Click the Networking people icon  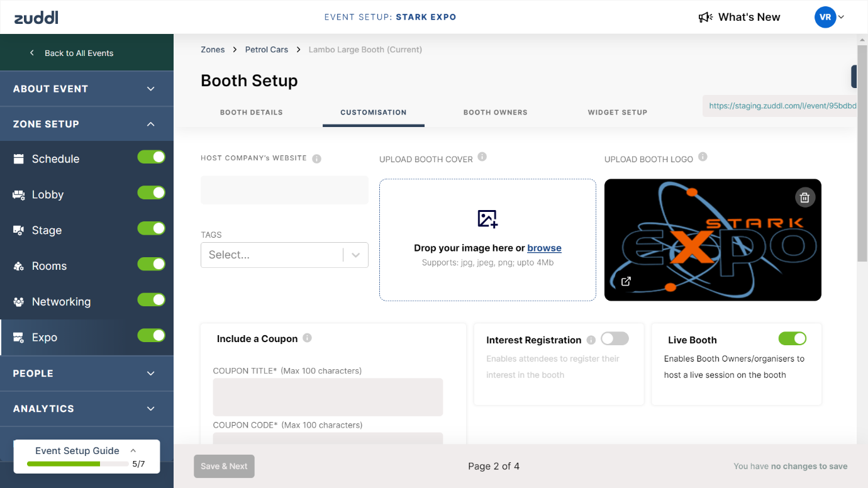[x=19, y=302]
